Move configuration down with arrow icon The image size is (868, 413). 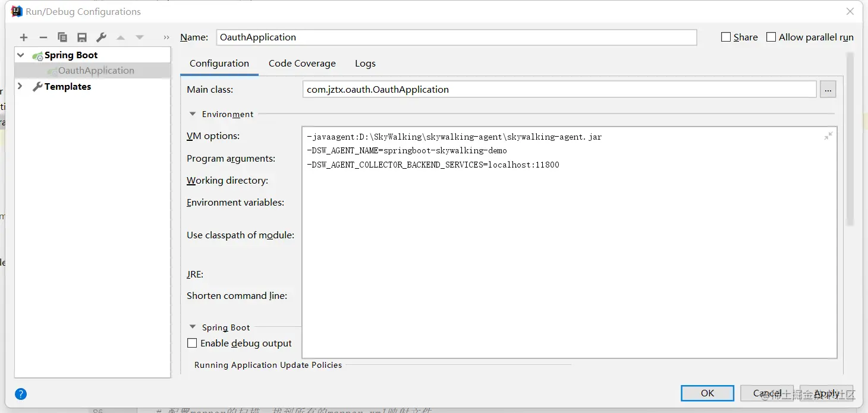140,37
